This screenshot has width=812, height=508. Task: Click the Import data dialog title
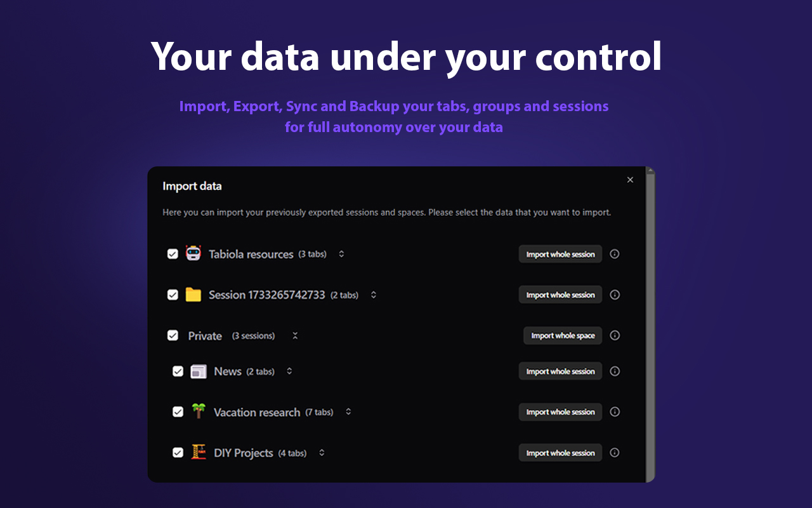[x=192, y=186]
